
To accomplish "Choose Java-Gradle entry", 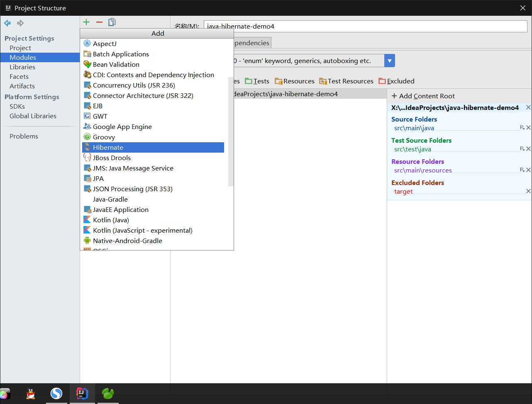I will click(x=153, y=199).
